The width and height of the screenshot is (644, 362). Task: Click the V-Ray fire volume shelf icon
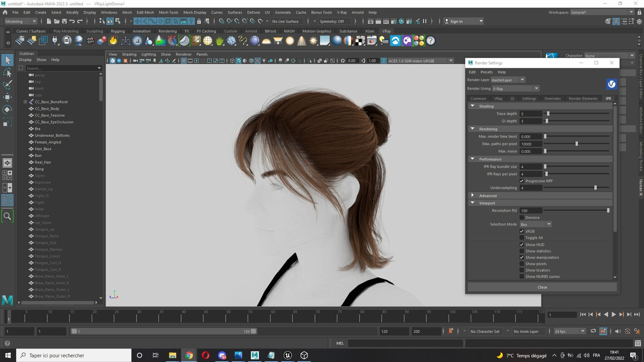click(113, 41)
